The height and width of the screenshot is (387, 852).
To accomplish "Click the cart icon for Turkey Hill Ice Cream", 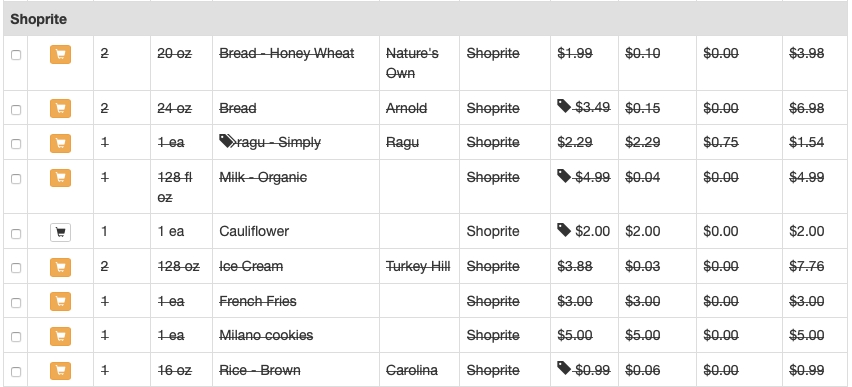I will click(x=60, y=267).
